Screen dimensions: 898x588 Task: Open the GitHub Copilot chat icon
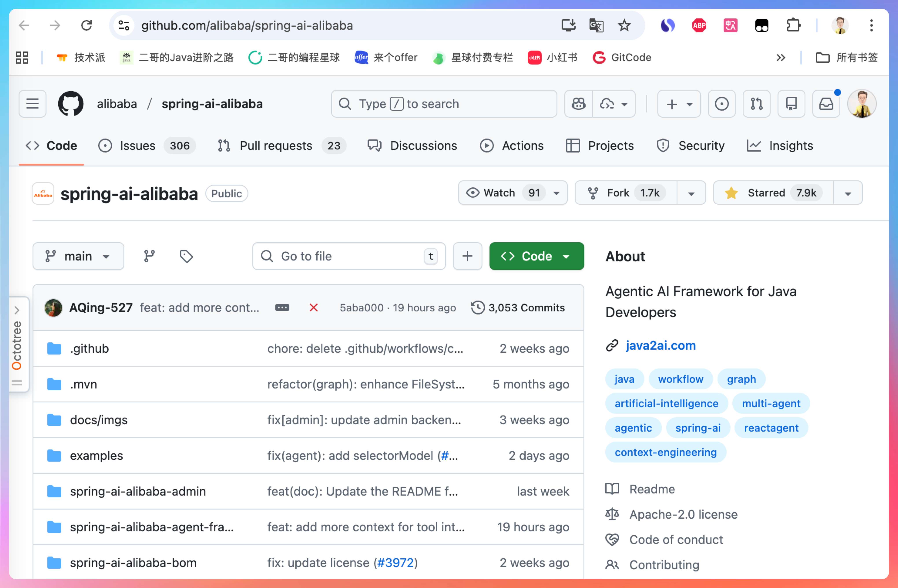pos(578,104)
